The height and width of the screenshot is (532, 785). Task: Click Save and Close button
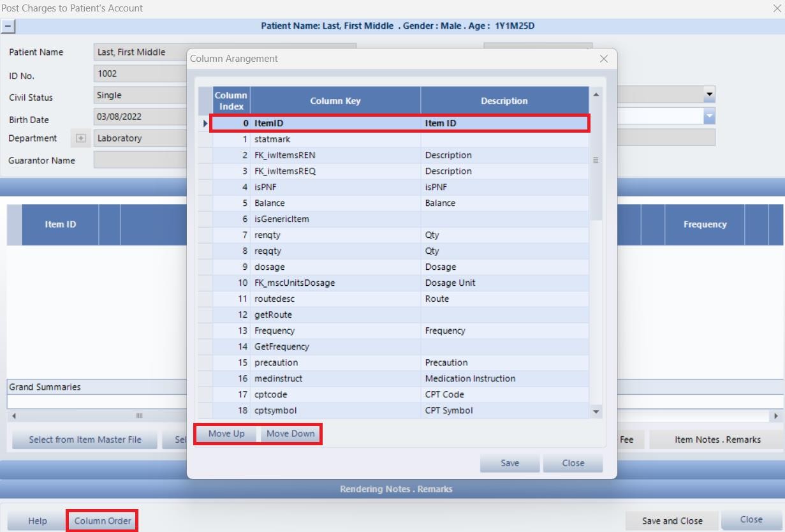point(672,521)
